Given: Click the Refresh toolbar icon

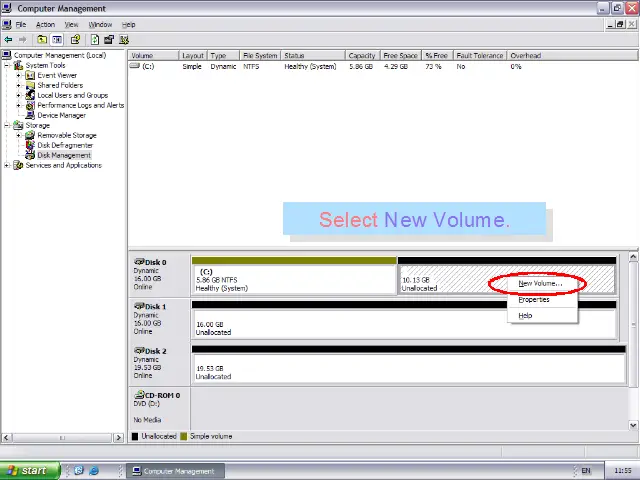Looking at the screenshot, I should pyautogui.click(x=95, y=40).
